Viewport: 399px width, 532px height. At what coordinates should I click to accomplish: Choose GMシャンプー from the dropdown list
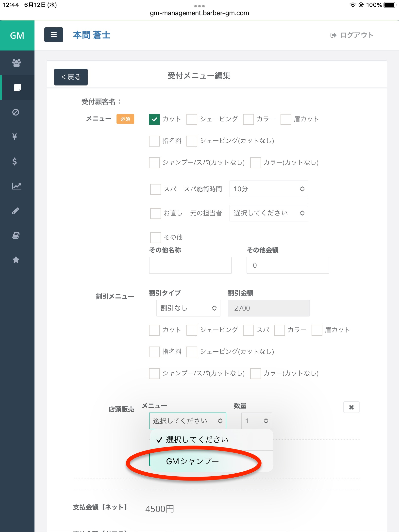193,461
